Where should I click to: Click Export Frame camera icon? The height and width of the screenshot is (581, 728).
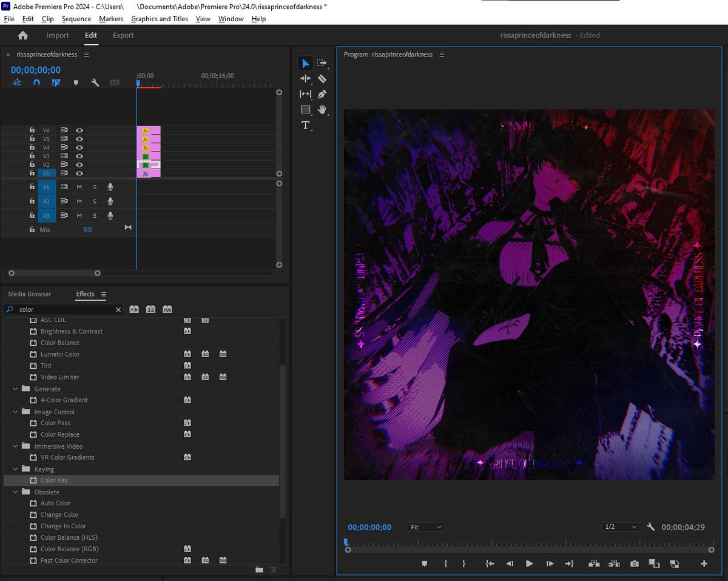point(634,563)
